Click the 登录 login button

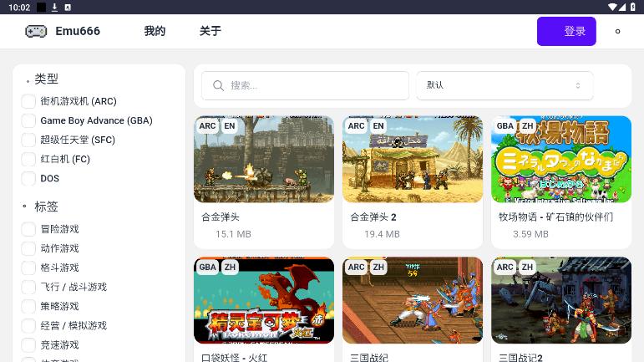point(566,31)
